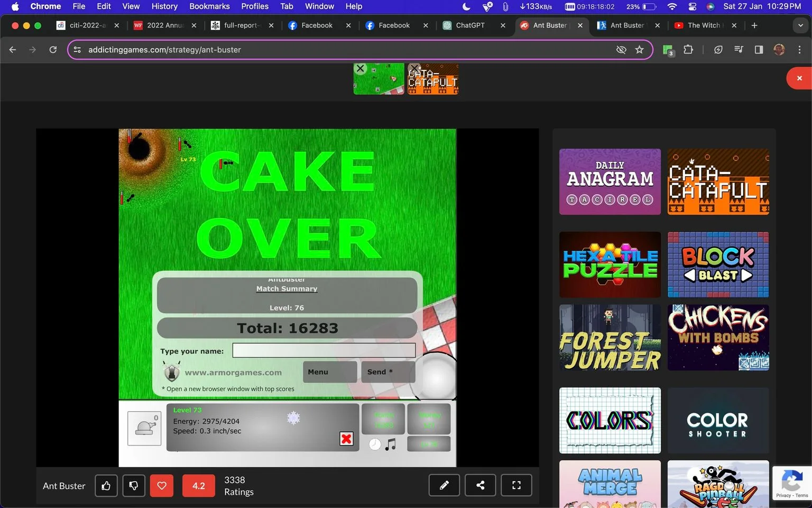812x508 pixels.
Task: Click the Menu button in match summary
Action: click(330, 372)
